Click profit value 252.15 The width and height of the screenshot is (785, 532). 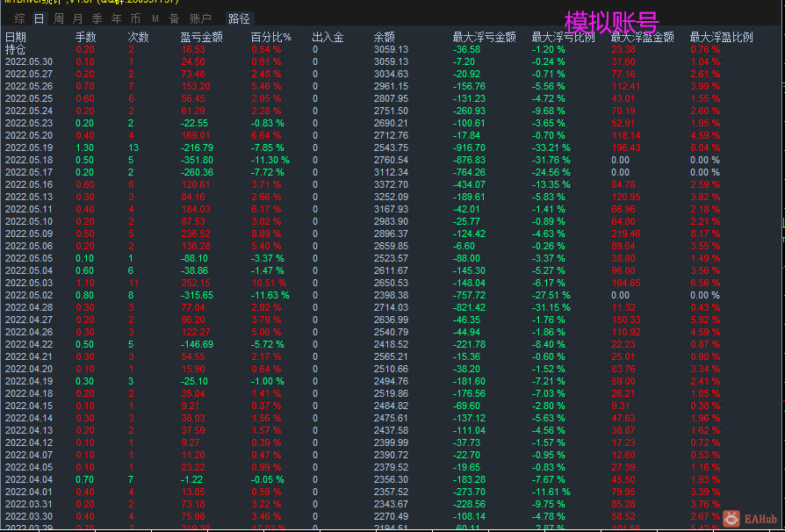[x=196, y=283]
